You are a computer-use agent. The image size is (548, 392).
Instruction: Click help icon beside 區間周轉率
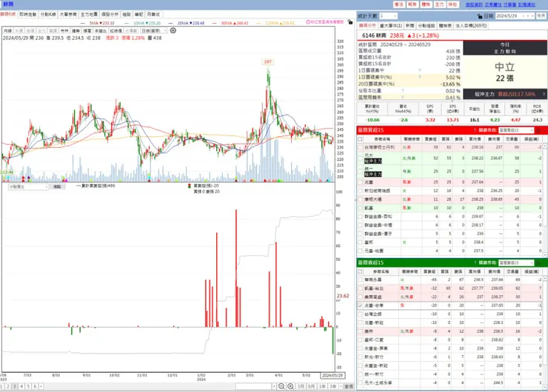tap(403, 98)
